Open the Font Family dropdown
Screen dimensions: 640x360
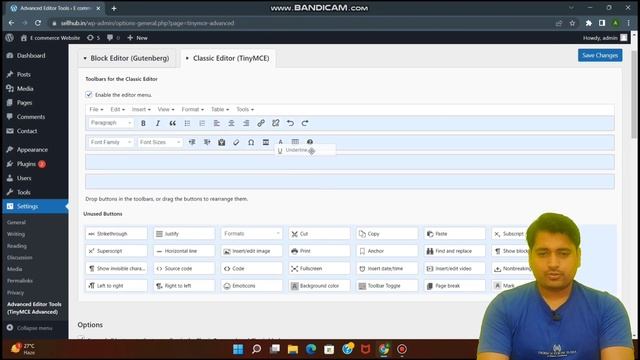click(x=111, y=142)
